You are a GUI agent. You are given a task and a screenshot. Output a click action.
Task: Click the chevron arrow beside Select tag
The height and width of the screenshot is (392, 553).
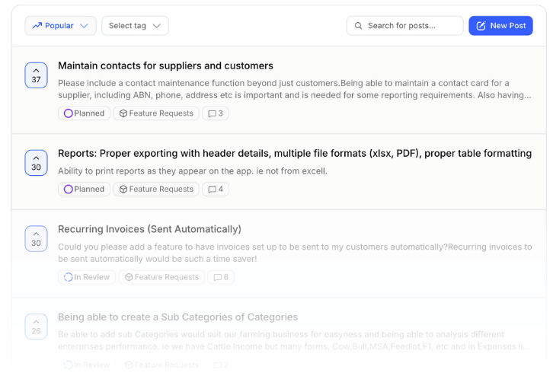click(x=157, y=26)
